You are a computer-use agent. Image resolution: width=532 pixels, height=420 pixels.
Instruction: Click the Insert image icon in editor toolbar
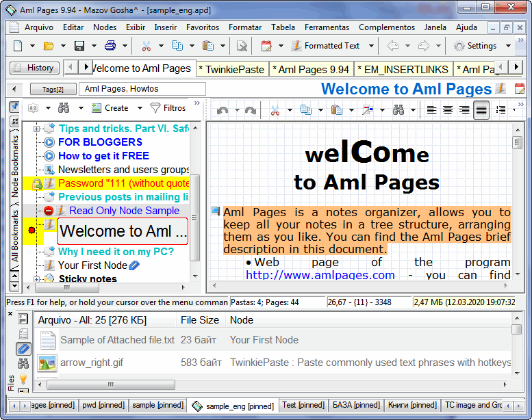tap(368, 110)
